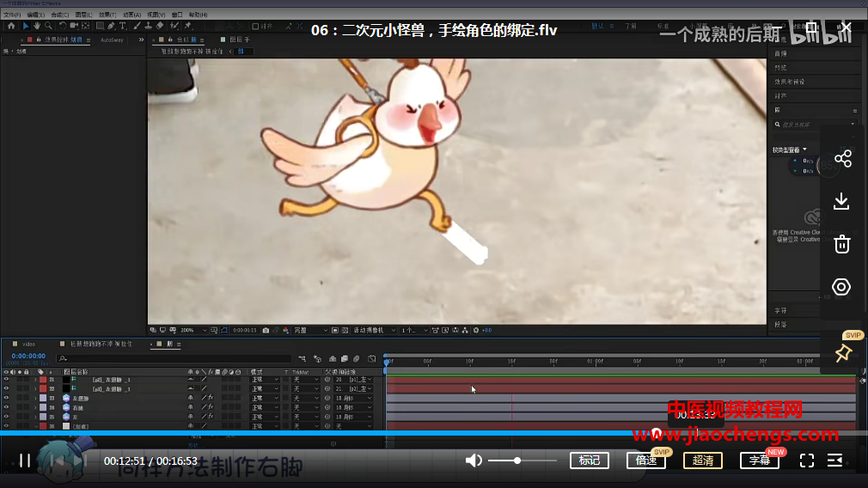Screen dimensions: 868x488
Task: Click the 0:00:00:00 current time display
Action: click(x=28, y=357)
